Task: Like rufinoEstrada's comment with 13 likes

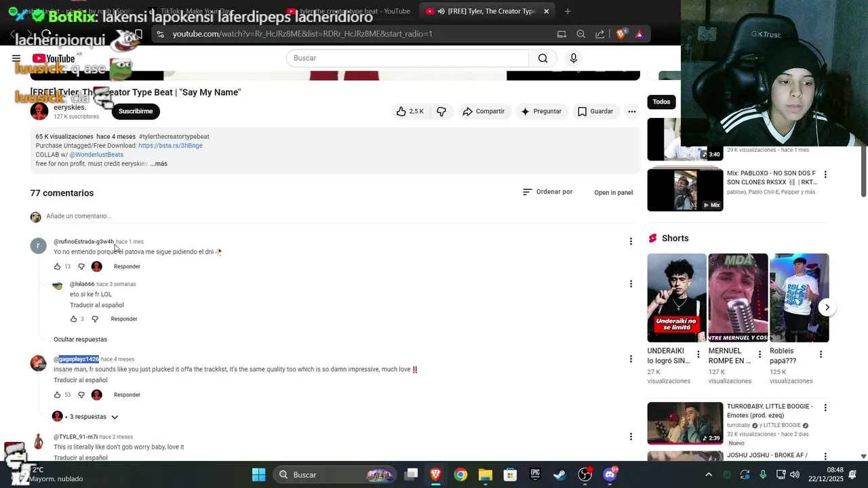Action: pos(57,266)
